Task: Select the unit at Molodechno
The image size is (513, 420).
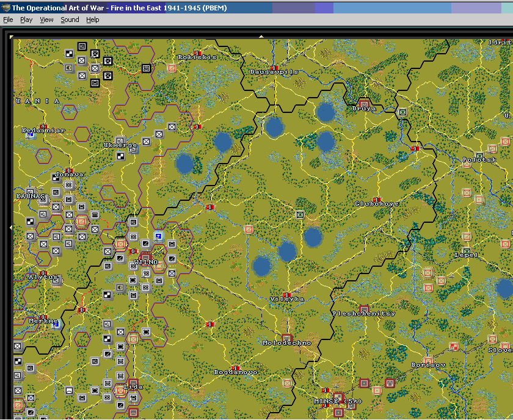Action: (x=287, y=339)
